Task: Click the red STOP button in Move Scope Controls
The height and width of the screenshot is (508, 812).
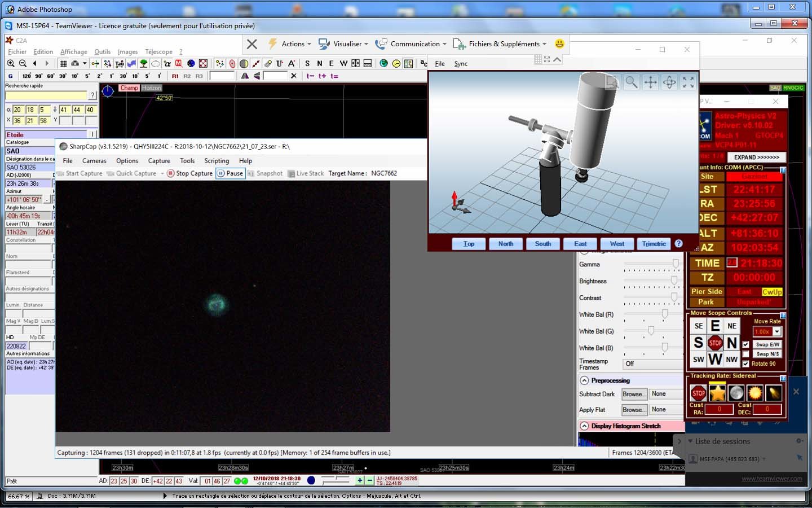Action: tap(715, 343)
